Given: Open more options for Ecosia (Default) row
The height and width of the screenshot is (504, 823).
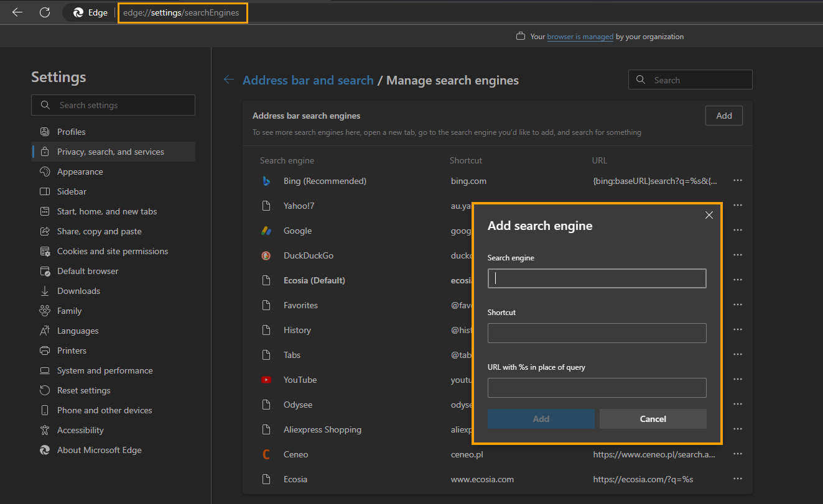Looking at the screenshot, I should pos(738,280).
